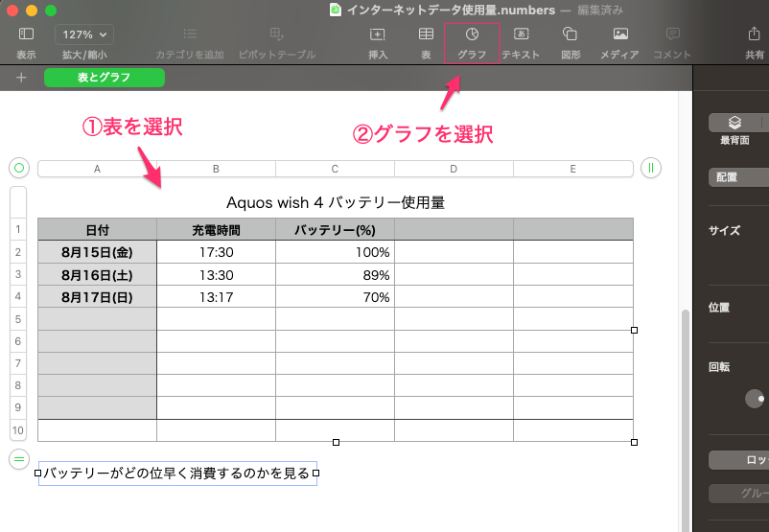Select the cell containing 100%
769x532 pixels.
[x=335, y=252]
